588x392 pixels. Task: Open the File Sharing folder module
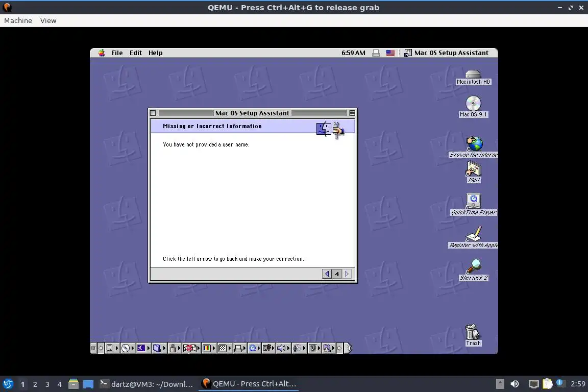159,348
